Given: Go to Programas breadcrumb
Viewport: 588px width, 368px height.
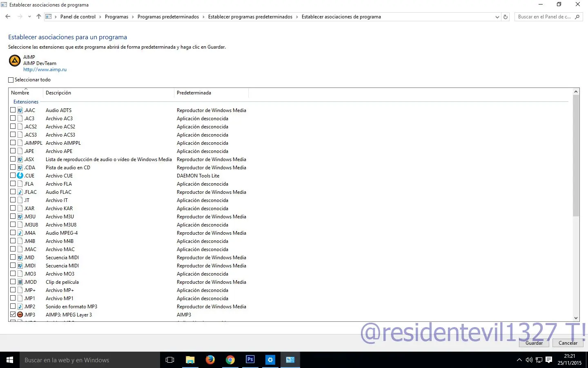Looking at the screenshot, I should [116, 17].
